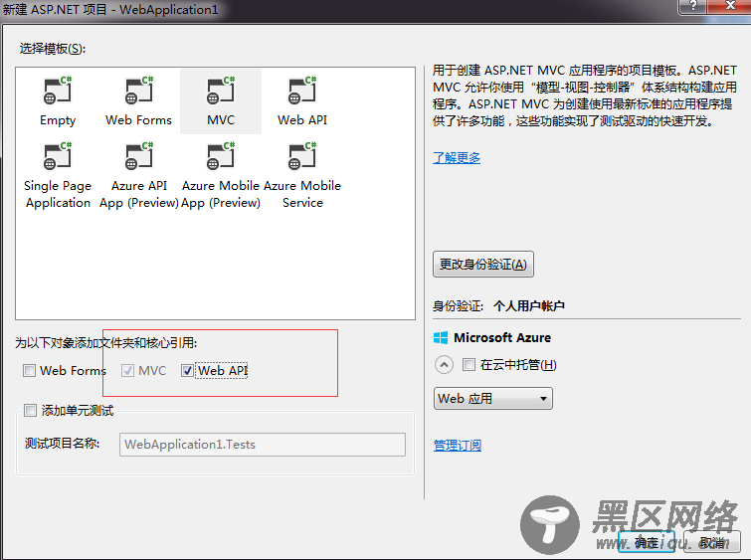Check the 在云中托管(H) option

coord(469,365)
